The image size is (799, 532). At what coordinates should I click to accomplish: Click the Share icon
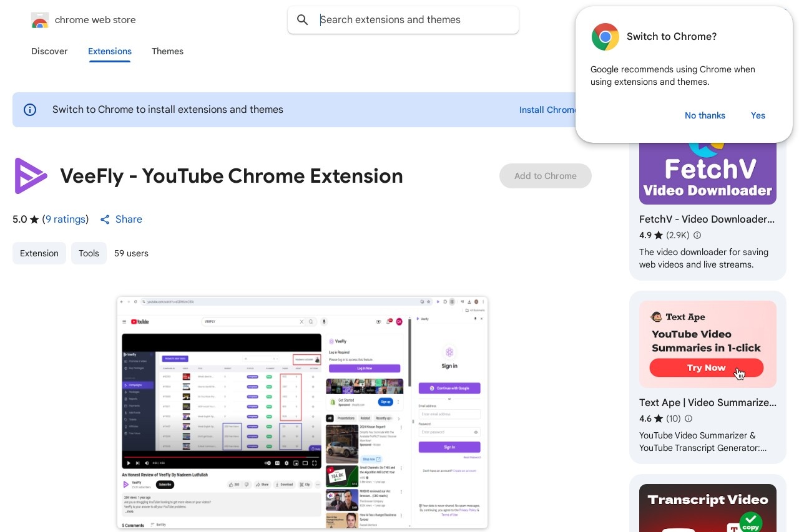[105, 220]
